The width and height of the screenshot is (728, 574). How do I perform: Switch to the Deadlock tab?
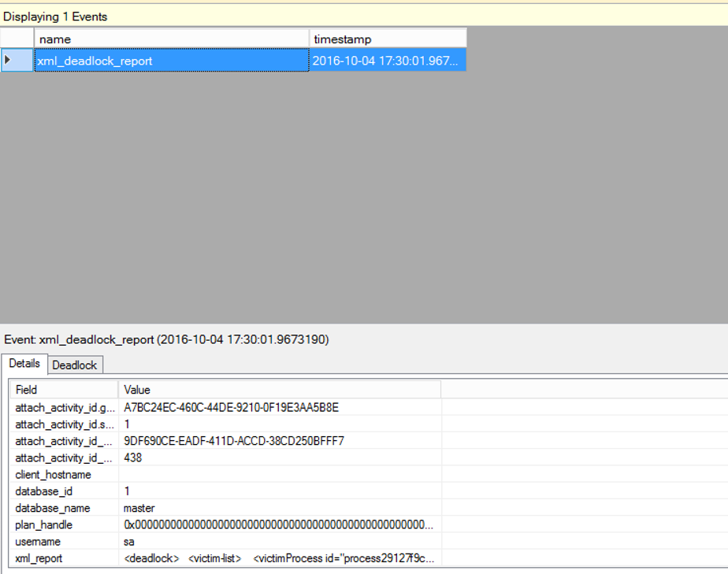tap(75, 365)
